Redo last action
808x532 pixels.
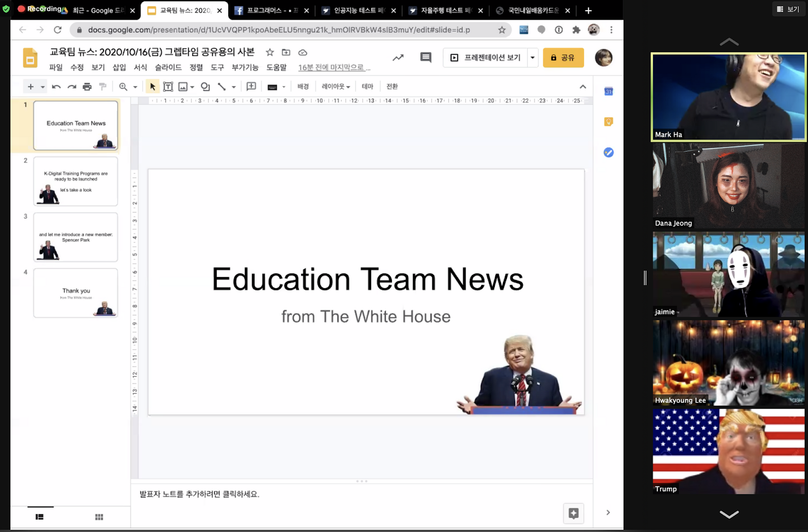pos(72,87)
